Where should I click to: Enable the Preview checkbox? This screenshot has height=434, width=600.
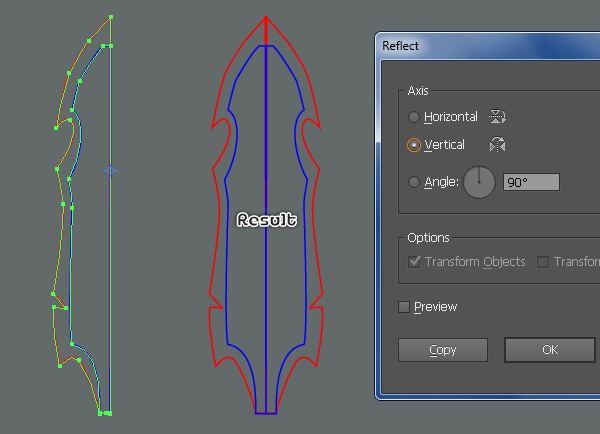click(x=404, y=307)
